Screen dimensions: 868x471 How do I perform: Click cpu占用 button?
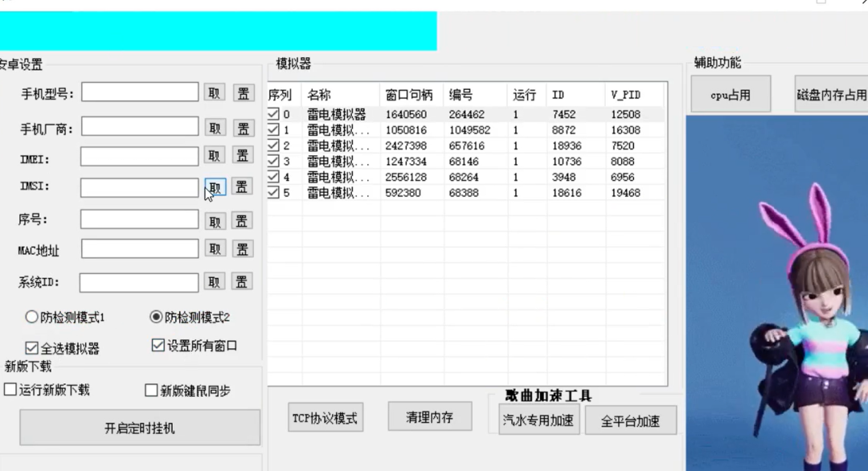tap(731, 95)
